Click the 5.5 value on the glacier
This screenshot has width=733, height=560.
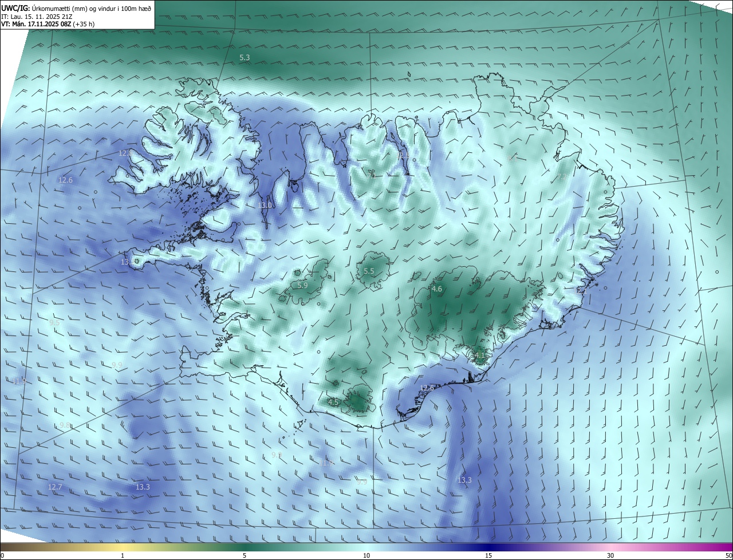(369, 271)
